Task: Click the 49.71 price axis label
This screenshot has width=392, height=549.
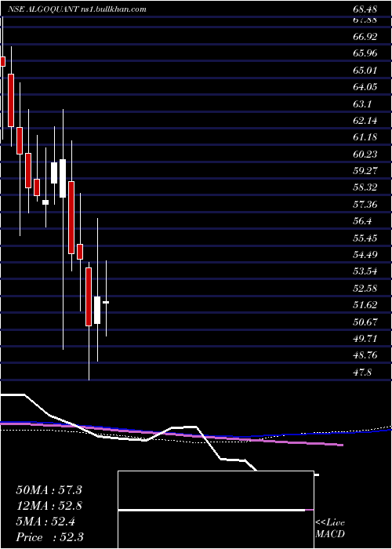Action: [x=365, y=339]
